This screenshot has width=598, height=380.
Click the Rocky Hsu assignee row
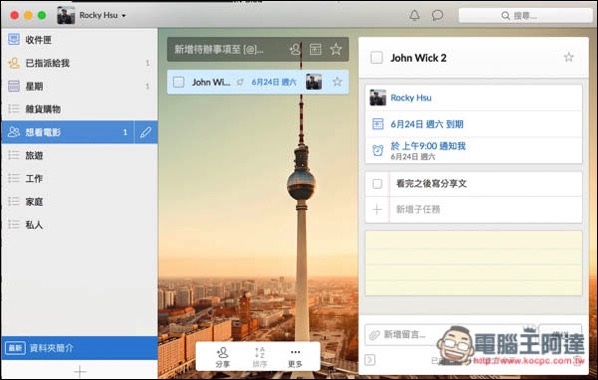473,98
